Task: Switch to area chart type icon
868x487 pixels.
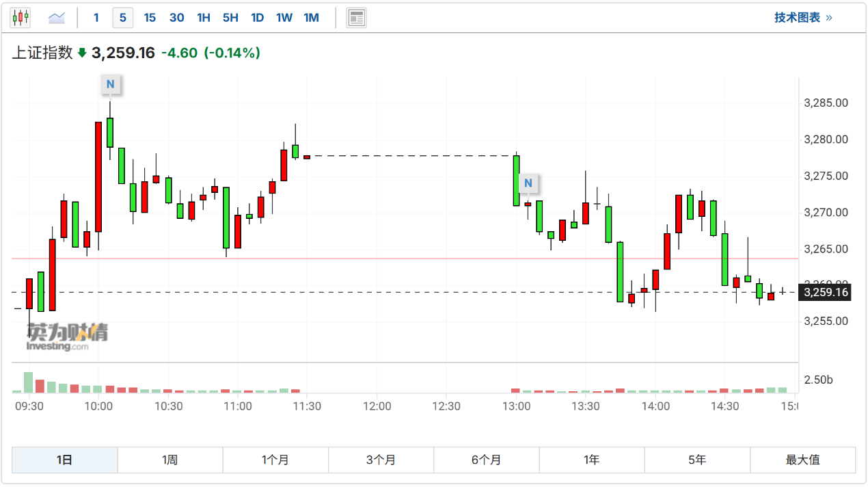Action: [x=56, y=18]
